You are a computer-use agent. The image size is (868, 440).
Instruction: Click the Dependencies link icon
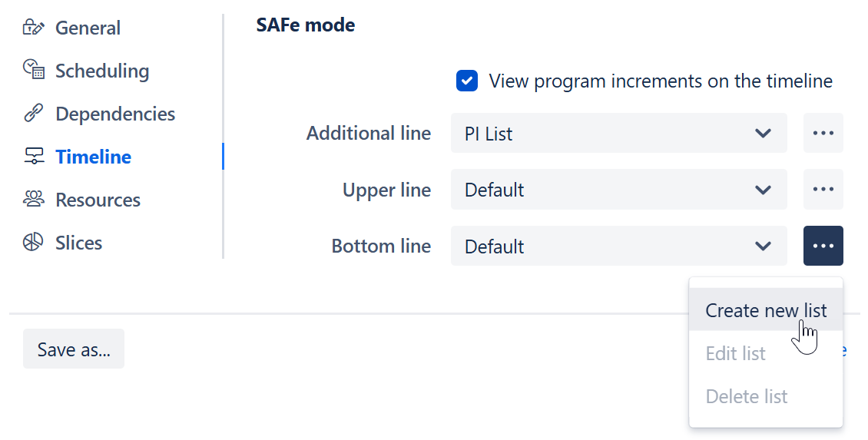33,114
